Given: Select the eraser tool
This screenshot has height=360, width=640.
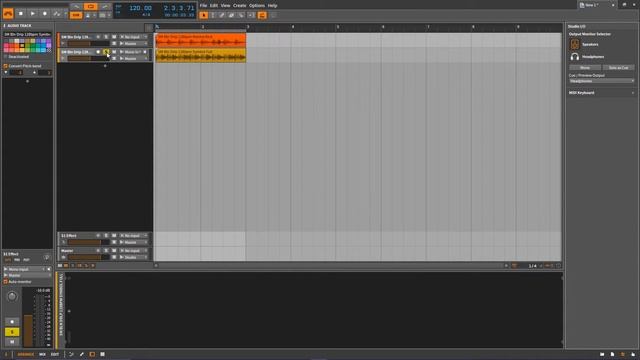Looking at the screenshot, I should coord(231,15).
